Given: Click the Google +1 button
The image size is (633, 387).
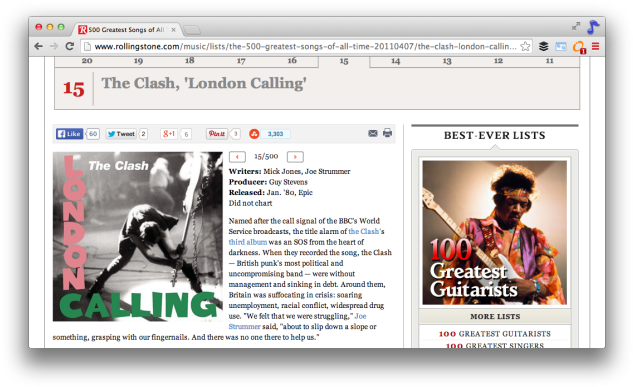Looking at the screenshot, I should 169,134.
